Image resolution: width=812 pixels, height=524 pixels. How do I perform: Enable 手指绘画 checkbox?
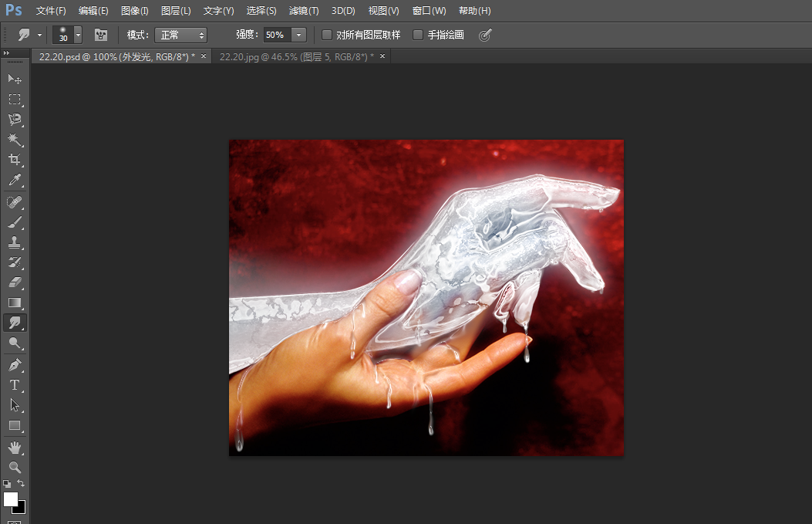[x=418, y=35]
